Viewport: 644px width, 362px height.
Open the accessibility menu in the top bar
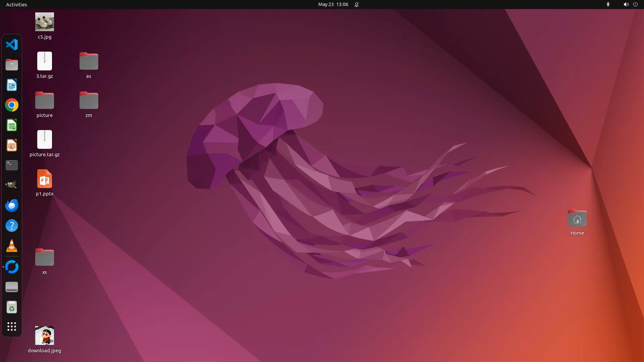pyautogui.click(x=608, y=4)
